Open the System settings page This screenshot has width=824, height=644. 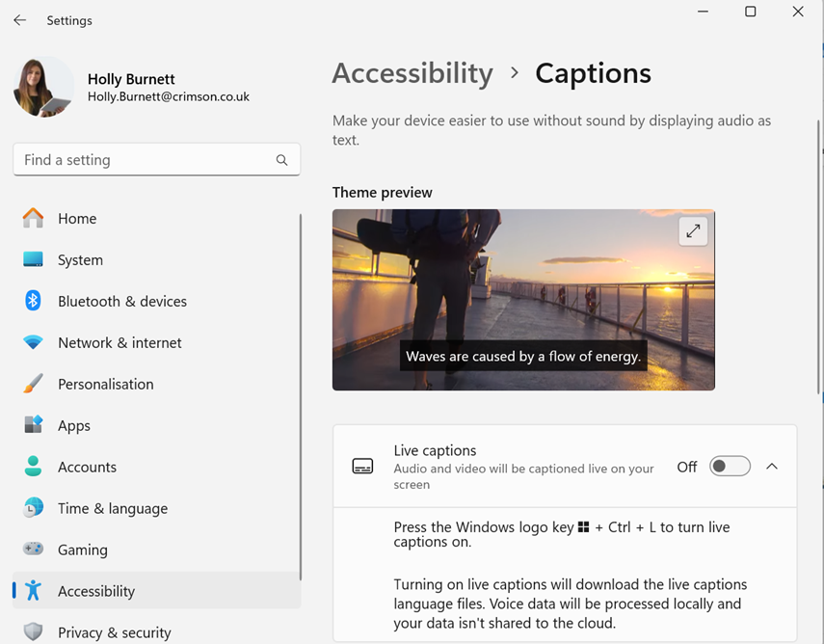tap(80, 260)
